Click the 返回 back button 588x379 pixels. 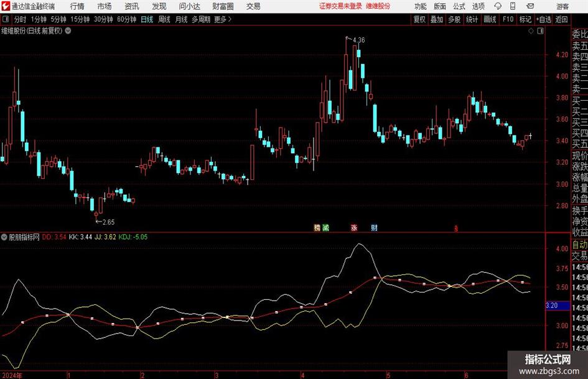pyautogui.click(x=561, y=19)
